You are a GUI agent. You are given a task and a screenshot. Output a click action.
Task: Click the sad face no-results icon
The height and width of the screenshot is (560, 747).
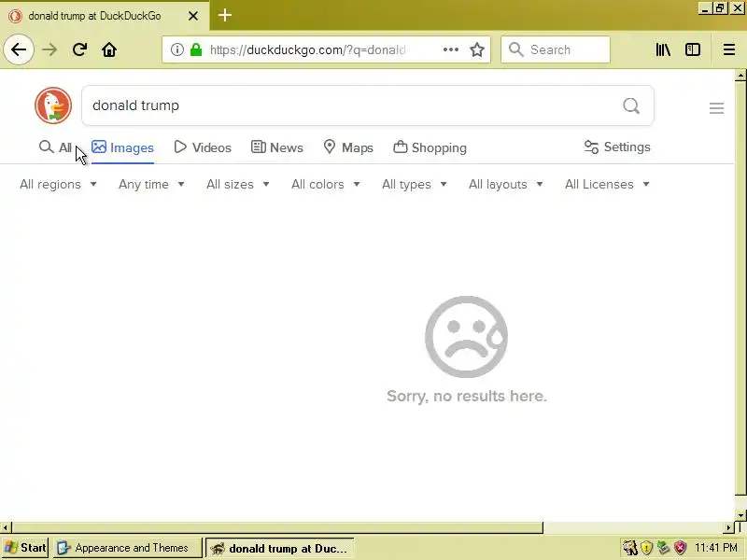[466, 337]
